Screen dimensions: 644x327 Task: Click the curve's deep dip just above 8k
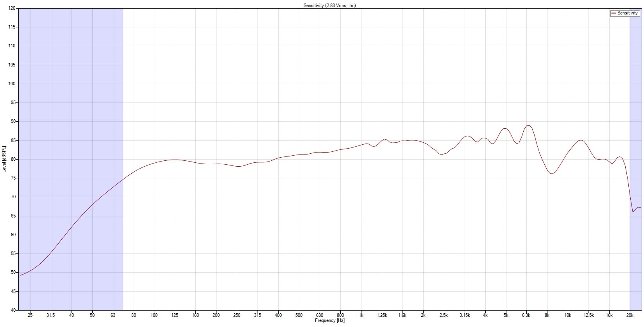[x=552, y=173]
